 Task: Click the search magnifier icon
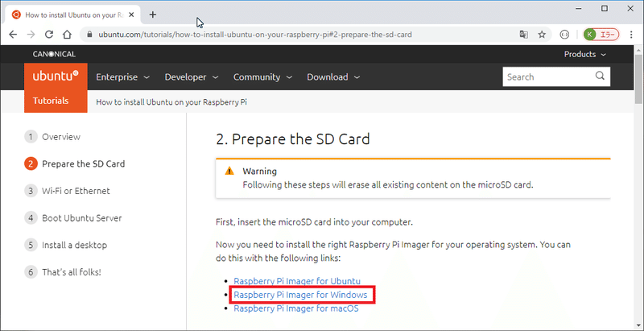pos(600,77)
